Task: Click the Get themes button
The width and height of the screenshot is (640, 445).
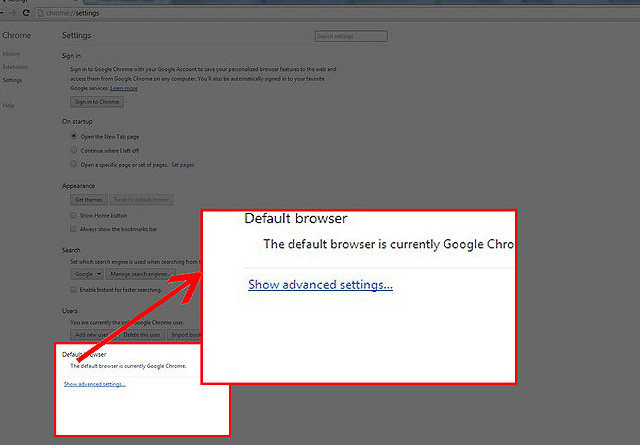Action: point(89,200)
